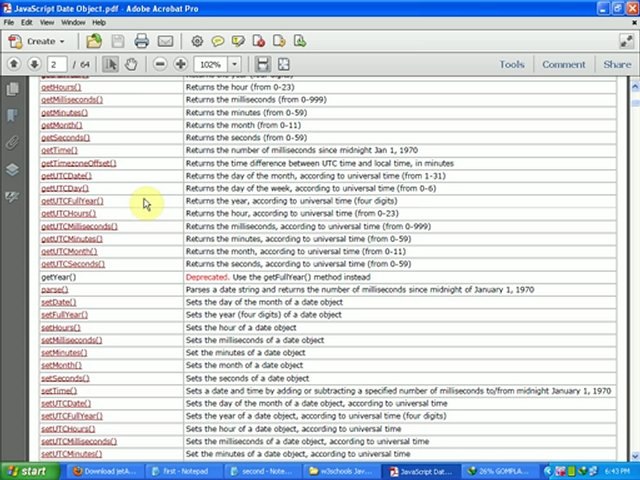Show Signatures panel in sidebar
Image resolution: width=640 pixels, height=480 pixels.
(x=13, y=197)
